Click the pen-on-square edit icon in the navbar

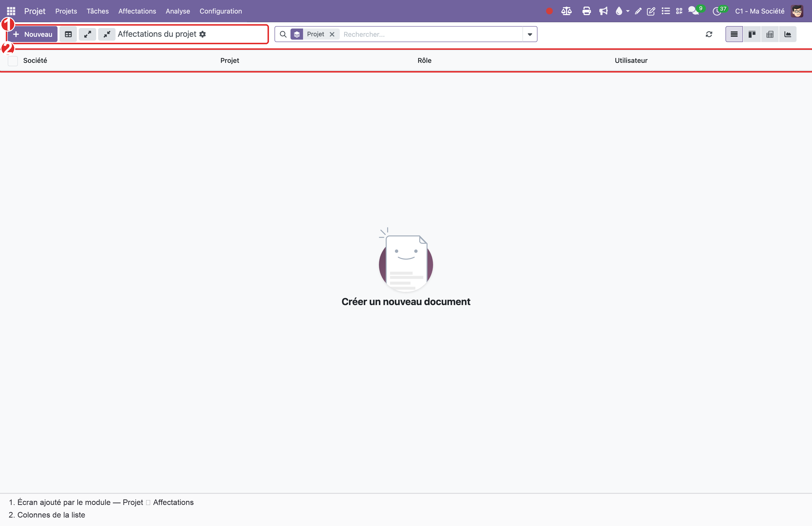click(x=651, y=11)
